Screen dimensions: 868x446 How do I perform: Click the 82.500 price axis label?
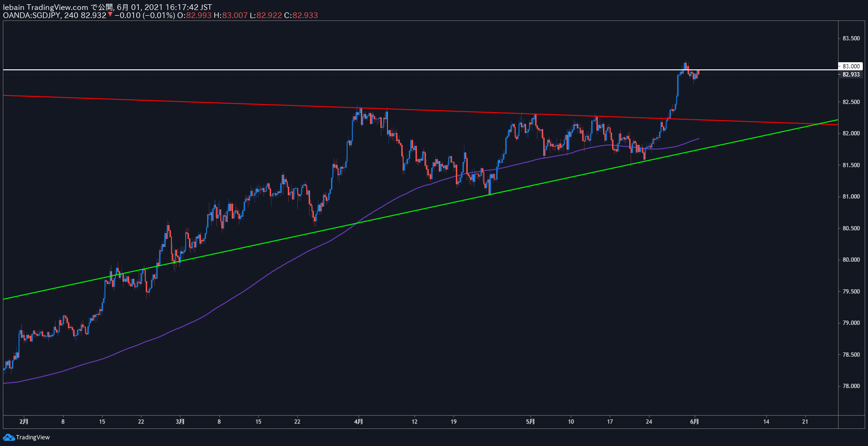[x=851, y=102]
